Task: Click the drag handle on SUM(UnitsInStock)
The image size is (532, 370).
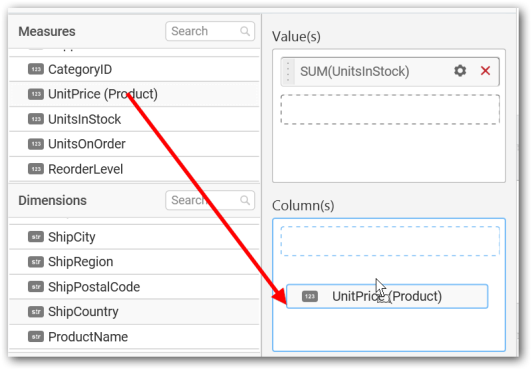Action: pyautogui.click(x=288, y=72)
